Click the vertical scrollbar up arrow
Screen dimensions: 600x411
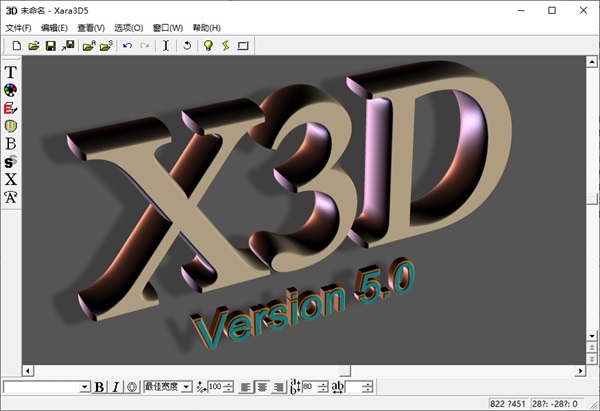pyautogui.click(x=592, y=62)
